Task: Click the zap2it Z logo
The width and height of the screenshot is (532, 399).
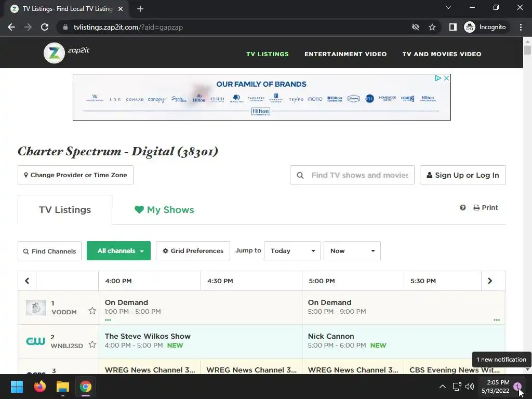Action: pyautogui.click(x=54, y=53)
